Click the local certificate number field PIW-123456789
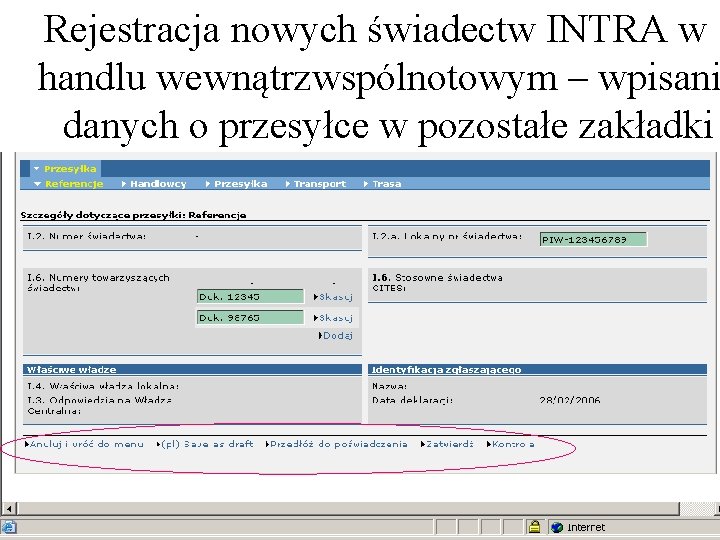 [593, 239]
